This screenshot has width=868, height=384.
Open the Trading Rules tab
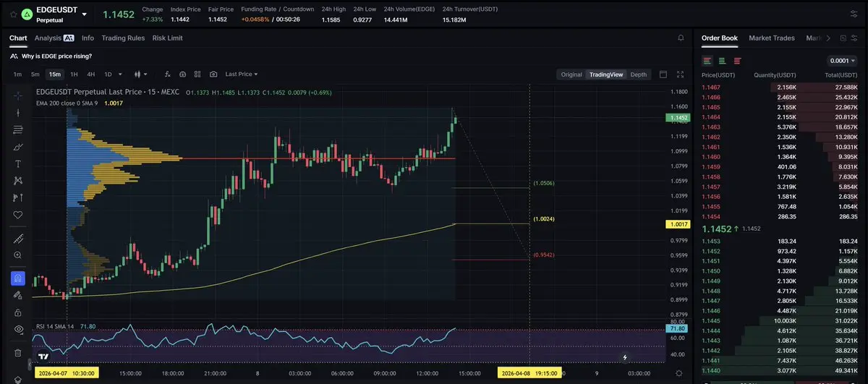(x=123, y=38)
